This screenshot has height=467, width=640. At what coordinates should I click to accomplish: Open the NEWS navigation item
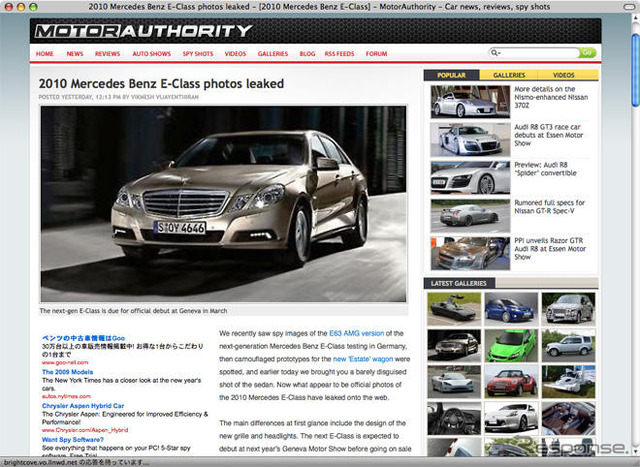pos(75,53)
